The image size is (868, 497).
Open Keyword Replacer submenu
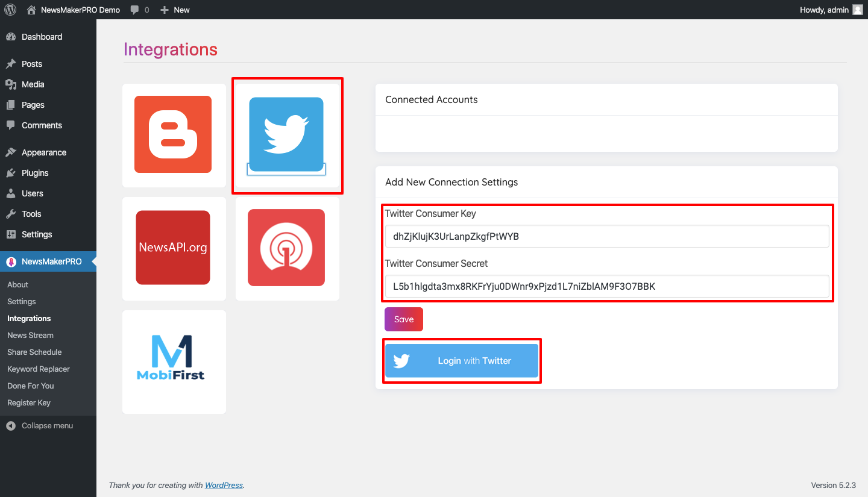[x=39, y=369]
